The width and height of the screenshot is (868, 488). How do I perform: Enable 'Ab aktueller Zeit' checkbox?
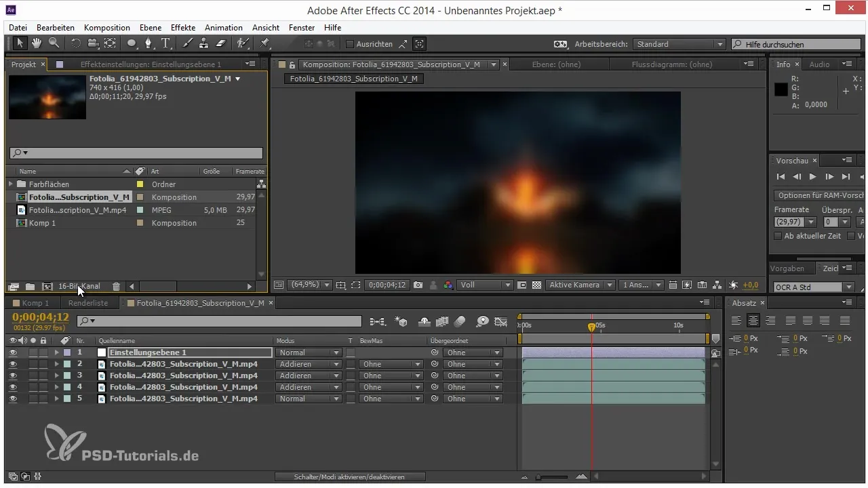(x=778, y=236)
